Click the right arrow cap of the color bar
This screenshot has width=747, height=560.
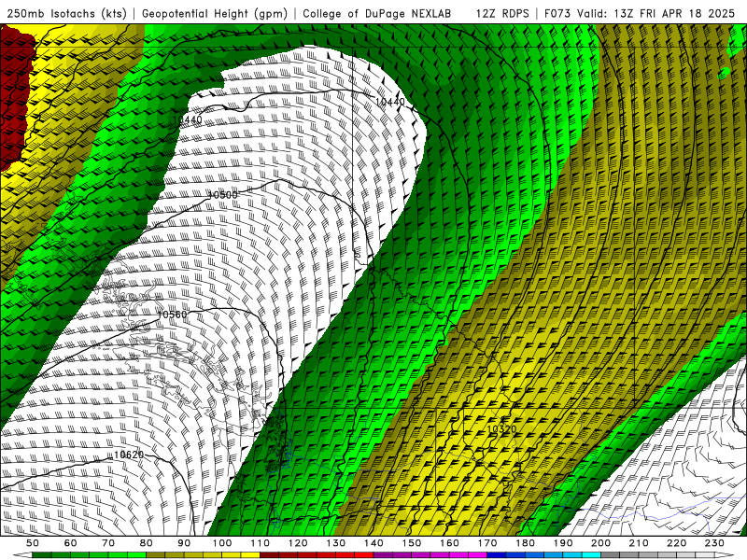point(725,555)
